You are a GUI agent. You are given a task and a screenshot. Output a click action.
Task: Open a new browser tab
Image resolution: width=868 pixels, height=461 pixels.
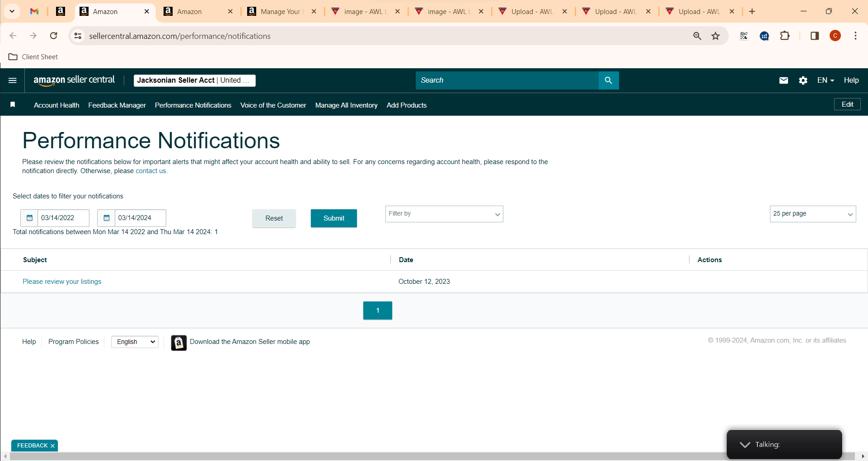coord(752,11)
